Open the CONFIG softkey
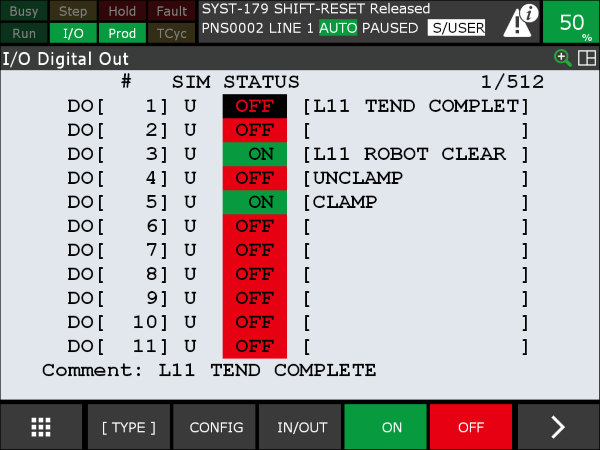Viewport: 600px width, 450px height. tap(216, 427)
